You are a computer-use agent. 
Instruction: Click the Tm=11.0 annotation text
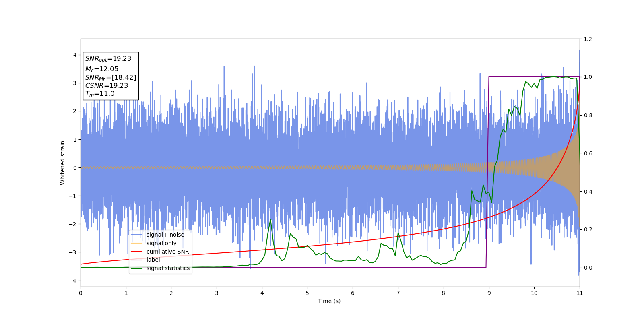click(x=100, y=94)
